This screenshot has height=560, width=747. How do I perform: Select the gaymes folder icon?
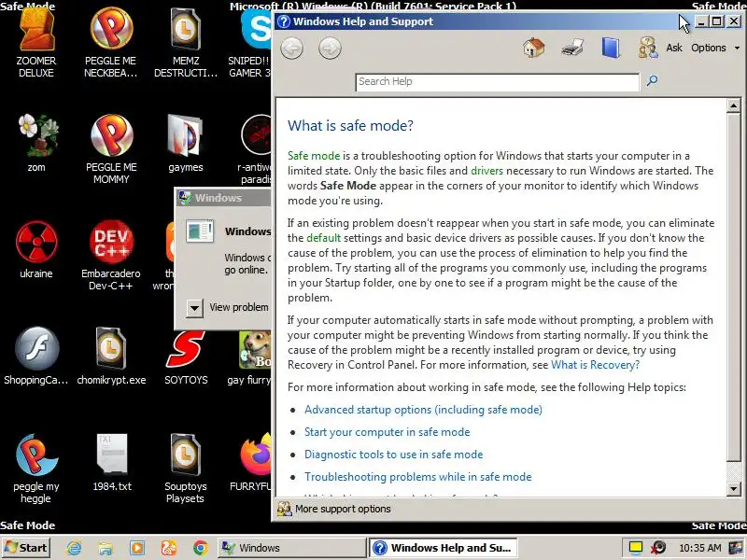pos(186,144)
